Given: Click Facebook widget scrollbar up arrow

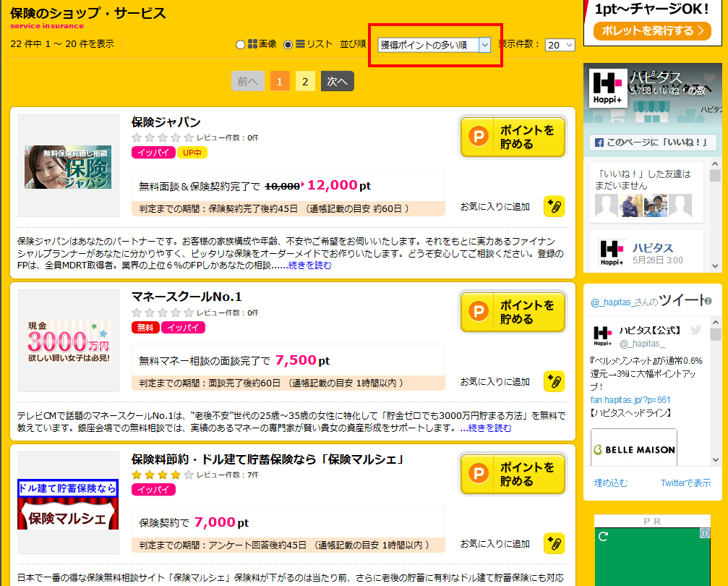Looking at the screenshot, I should click(715, 164).
